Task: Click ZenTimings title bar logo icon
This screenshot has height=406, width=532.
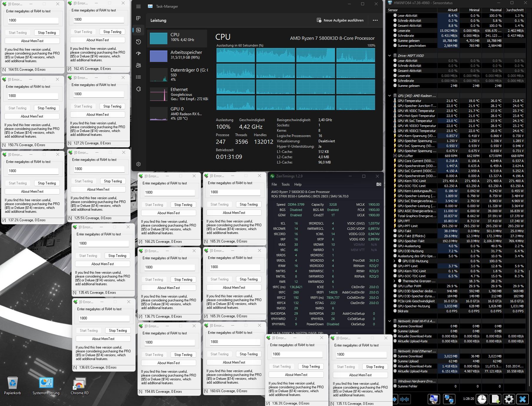Action: pyautogui.click(x=272, y=176)
